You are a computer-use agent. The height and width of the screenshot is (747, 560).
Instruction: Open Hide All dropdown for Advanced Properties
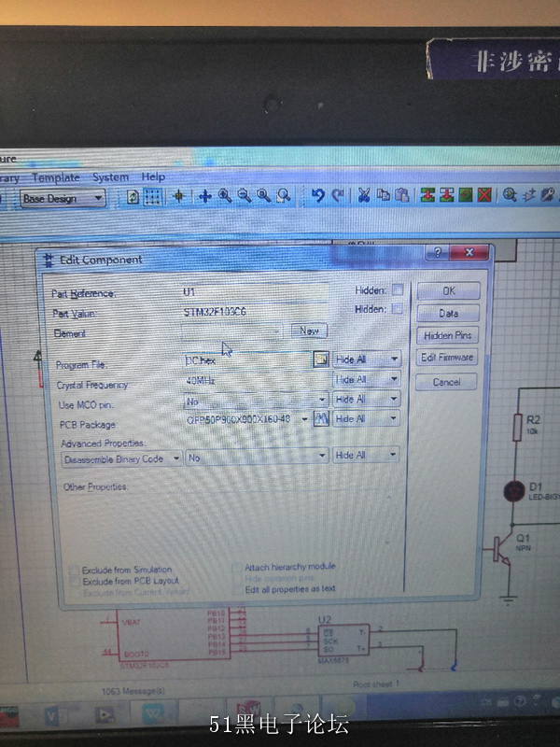(x=365, y=455)
